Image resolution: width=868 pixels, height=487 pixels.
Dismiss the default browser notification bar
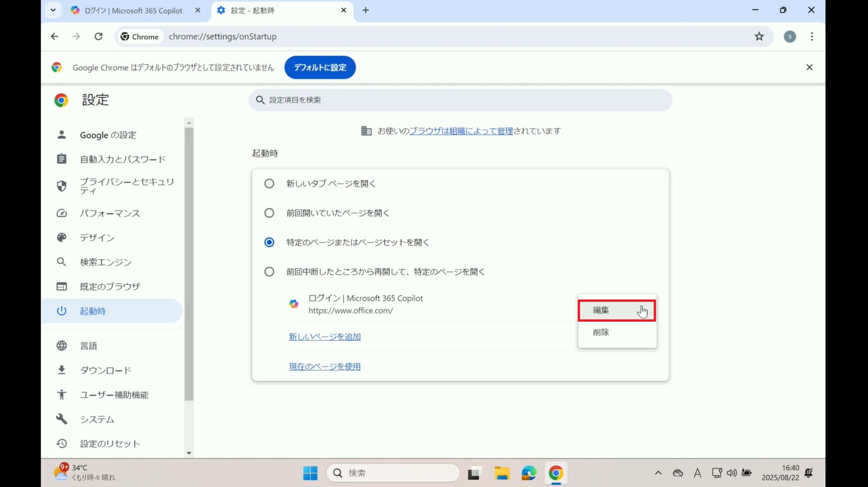click(x=809, y=67)
